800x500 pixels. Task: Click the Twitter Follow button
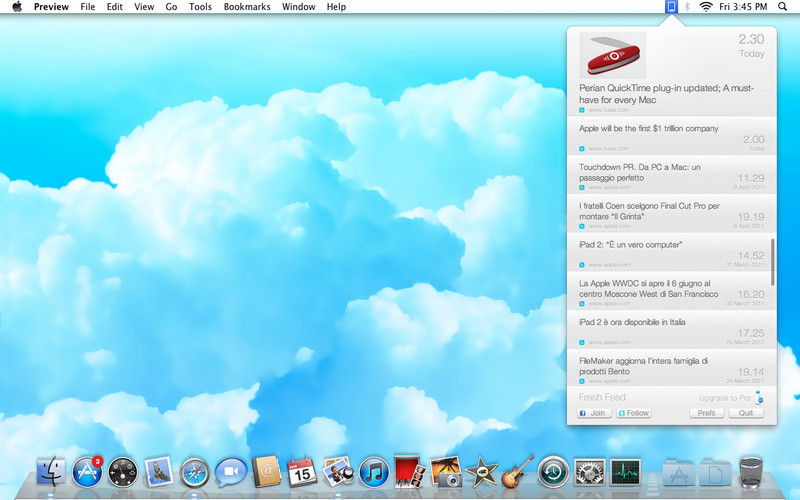[634, 413]
